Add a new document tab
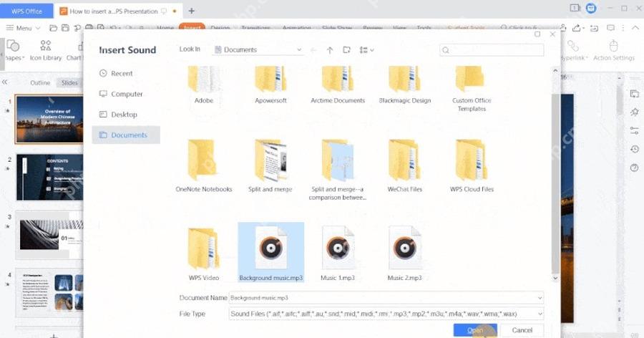The width and height of the screenshot is (644, 338). click(191, 11)
